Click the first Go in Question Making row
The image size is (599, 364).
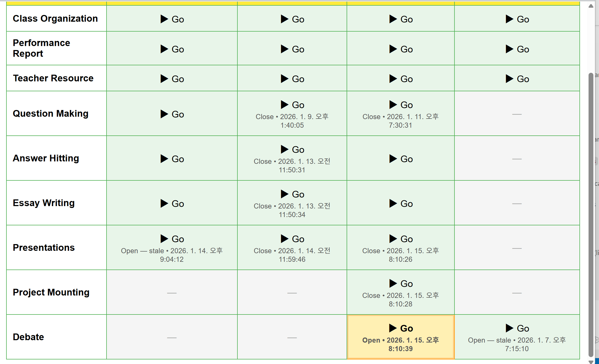[172, 114]
